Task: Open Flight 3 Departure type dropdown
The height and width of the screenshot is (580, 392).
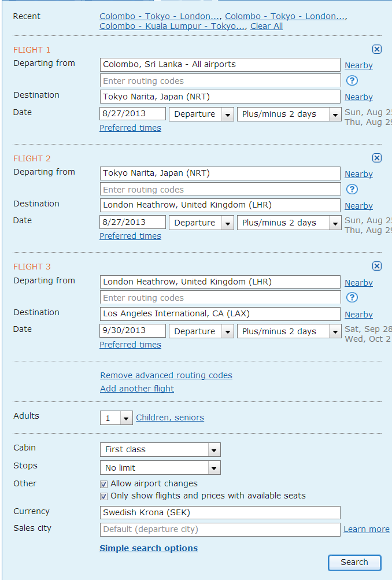Action: [227, 332]
